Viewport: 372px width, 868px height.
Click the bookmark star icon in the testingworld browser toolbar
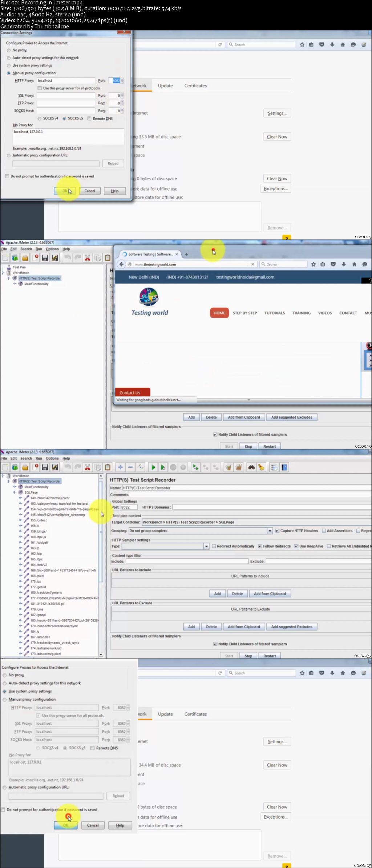click(x=314, y=264)
